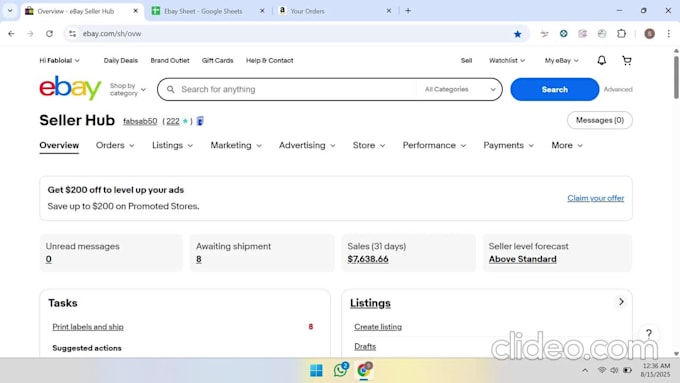Click Create listing link
Screen dimensions: 680x383
pos(378,327)
